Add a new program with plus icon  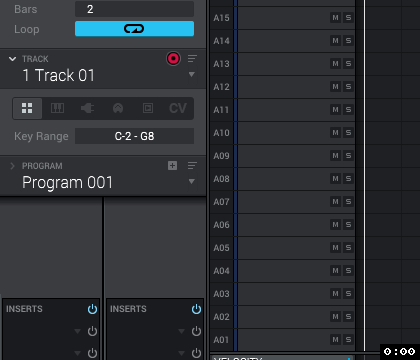172,165
